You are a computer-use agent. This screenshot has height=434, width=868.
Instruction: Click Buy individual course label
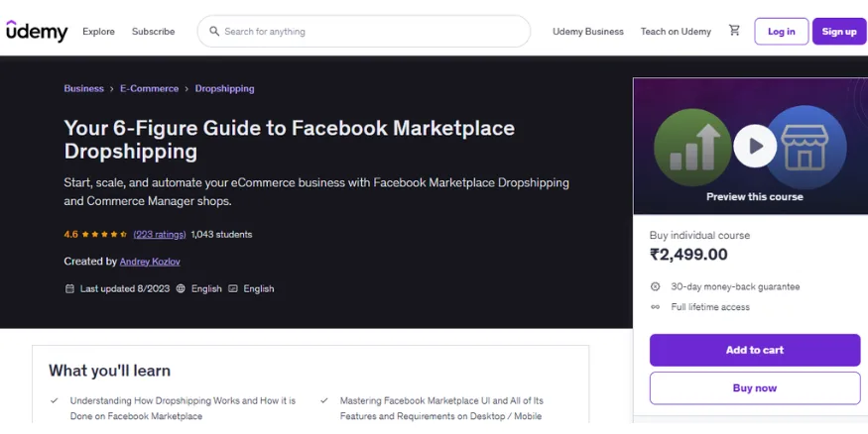pos(699,235)
